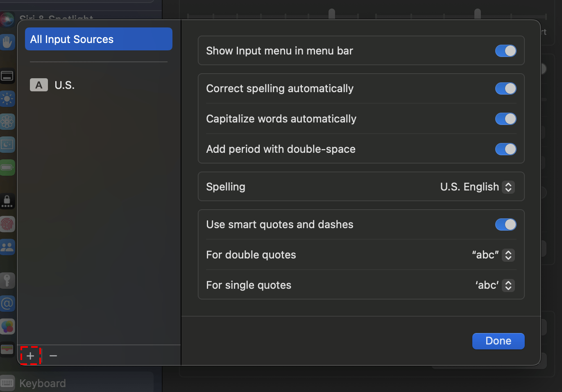Select All Input Sources in the list
Image resolution: width=562 pixels, height=392 pixels.
[x=98, y=39]
